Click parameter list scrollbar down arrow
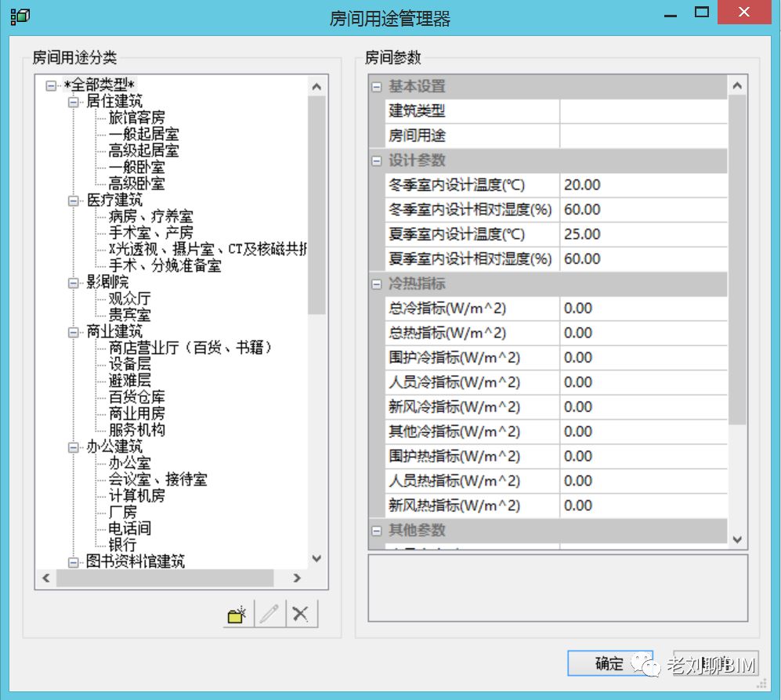This screenshot has height=700, width=781. point(737,539)
